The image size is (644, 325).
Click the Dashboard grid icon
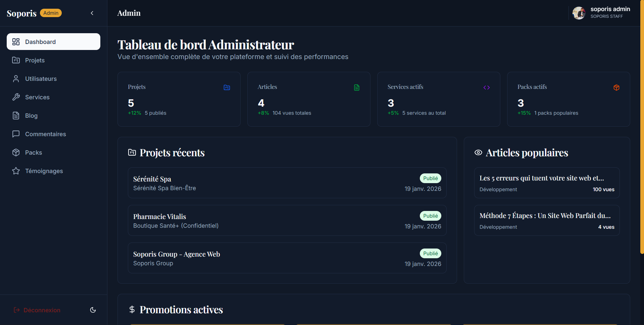click(16, 42)
